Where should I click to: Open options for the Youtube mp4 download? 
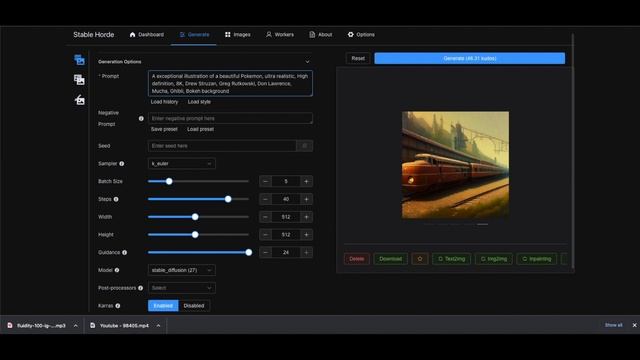(158, 326)
